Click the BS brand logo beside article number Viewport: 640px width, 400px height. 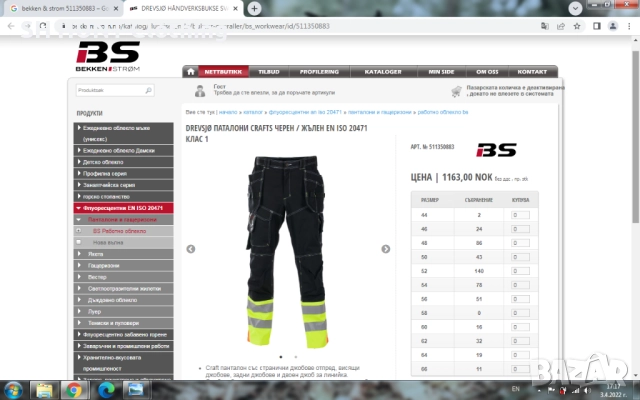pyautogui.click(x=496, y=150)
